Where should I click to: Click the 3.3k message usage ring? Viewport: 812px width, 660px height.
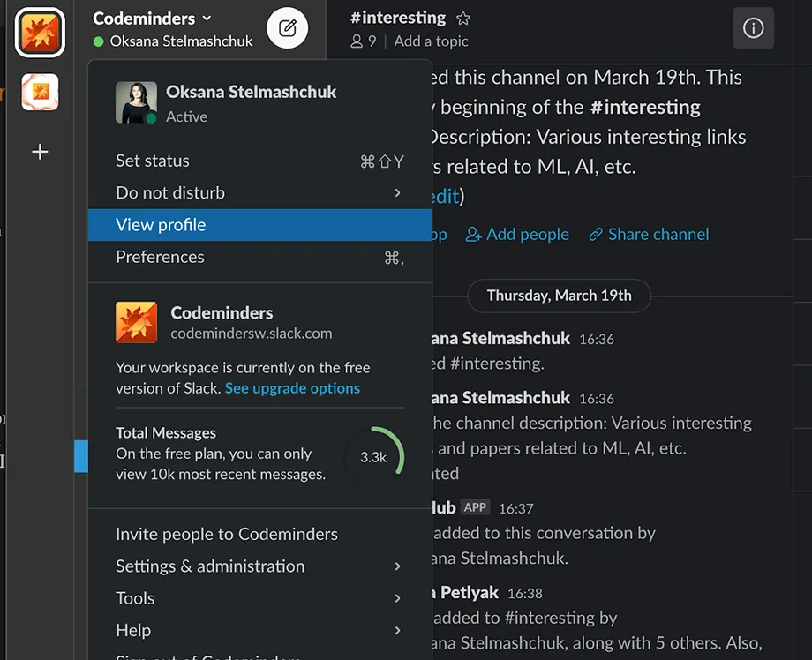[x=374, y=456]
